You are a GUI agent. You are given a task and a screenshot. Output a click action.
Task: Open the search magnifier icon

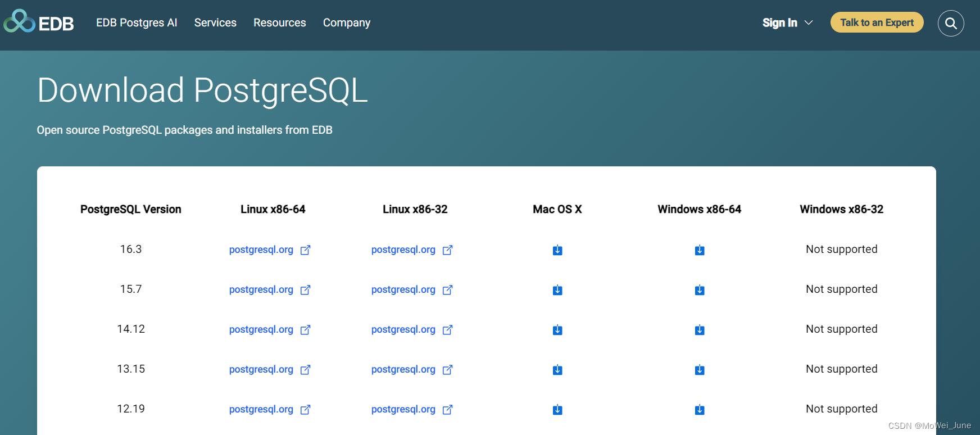point(951,23)
